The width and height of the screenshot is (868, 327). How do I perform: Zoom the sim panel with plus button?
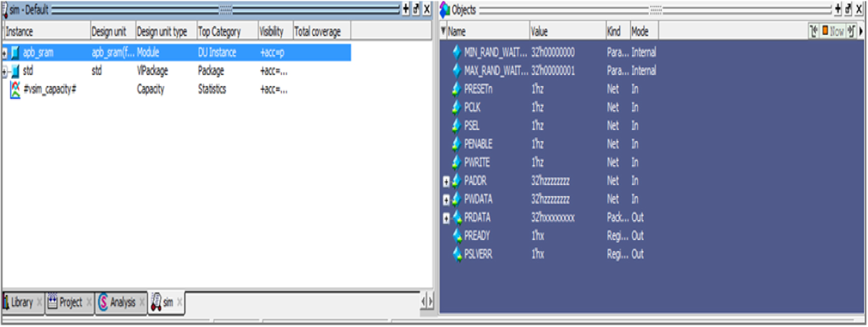click(x=406, y=9)
